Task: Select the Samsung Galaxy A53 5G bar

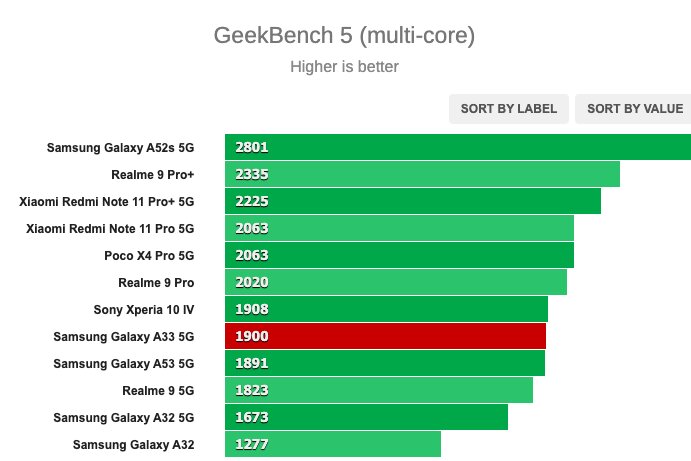Action: [x=385, y=363]
